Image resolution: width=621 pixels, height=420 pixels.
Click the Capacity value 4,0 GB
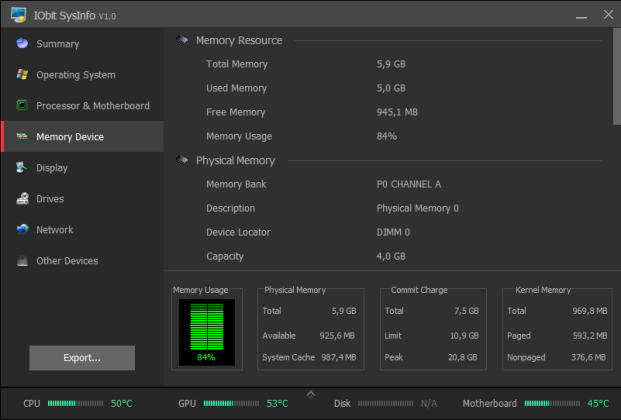(x=391, y=256)
